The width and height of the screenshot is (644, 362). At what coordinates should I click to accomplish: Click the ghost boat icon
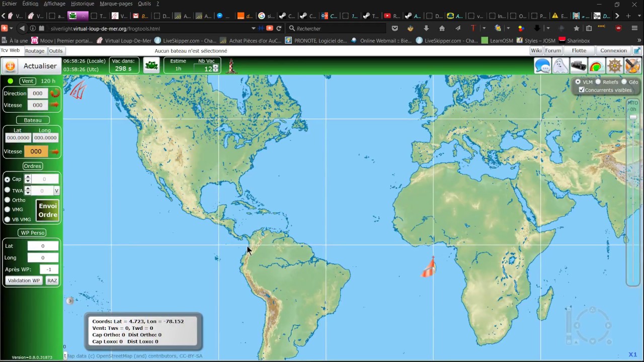560,66
